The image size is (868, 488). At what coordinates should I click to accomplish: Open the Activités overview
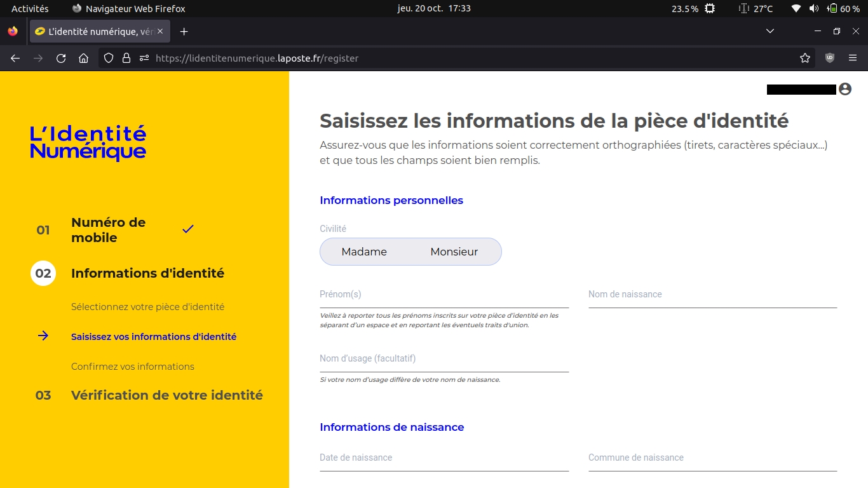pos(30,9)
